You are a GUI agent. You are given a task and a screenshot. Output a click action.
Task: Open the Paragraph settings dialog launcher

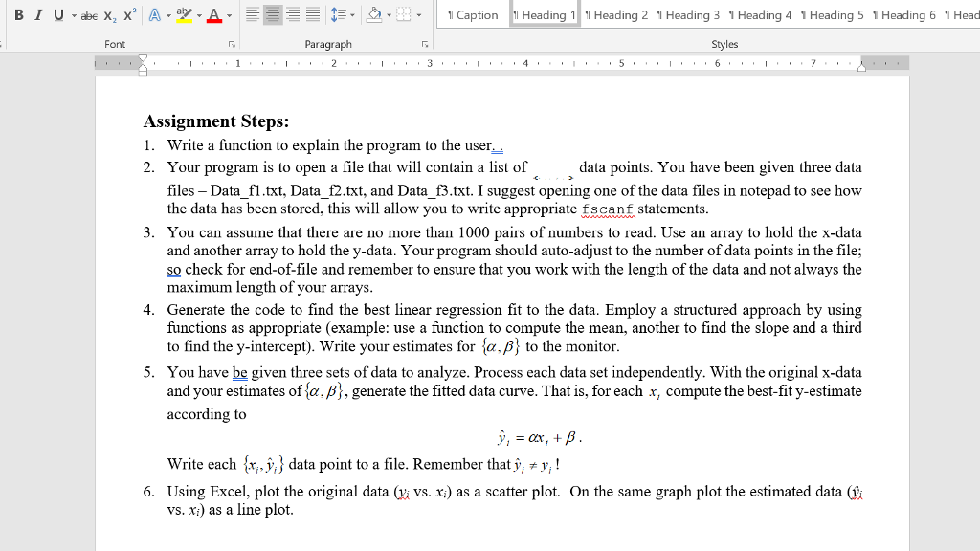click(x=425, y=42)
